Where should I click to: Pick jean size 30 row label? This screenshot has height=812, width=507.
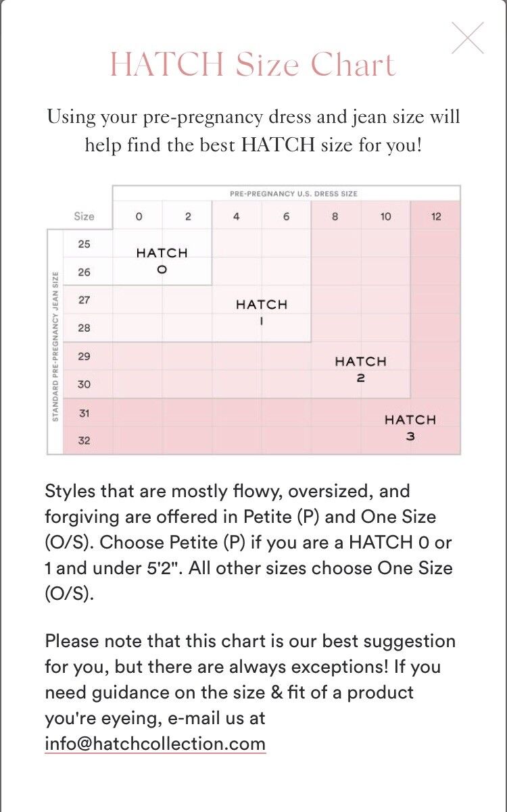84,384
